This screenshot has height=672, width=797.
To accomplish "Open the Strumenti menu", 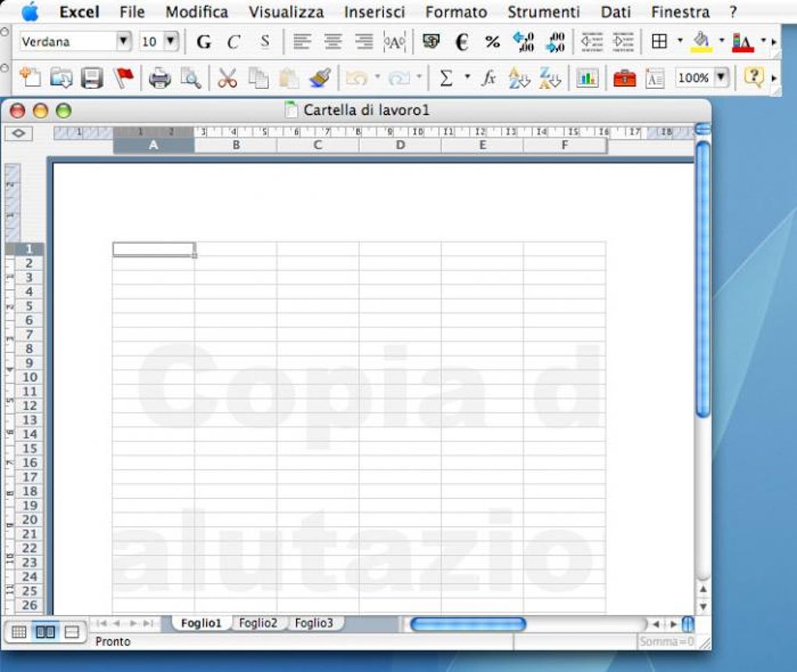I will (544, 12).
